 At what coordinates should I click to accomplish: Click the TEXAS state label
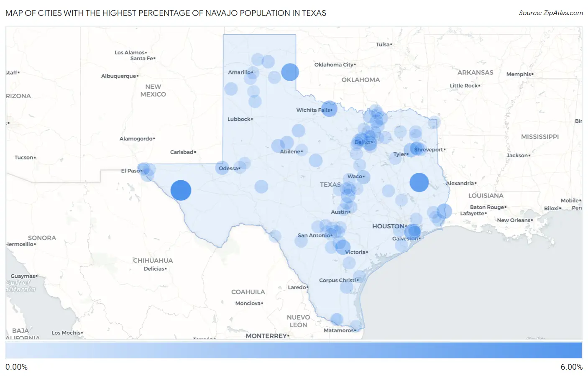[330, 185]
